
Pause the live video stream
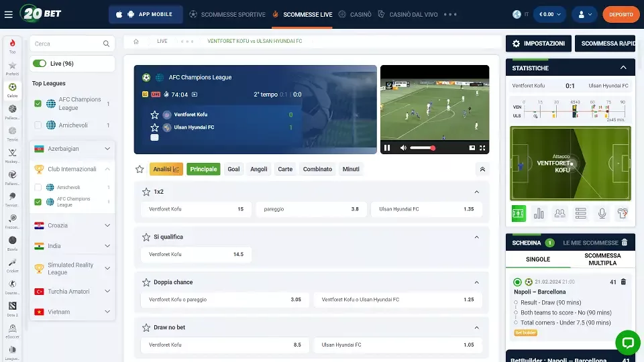(x=387, y=147)
